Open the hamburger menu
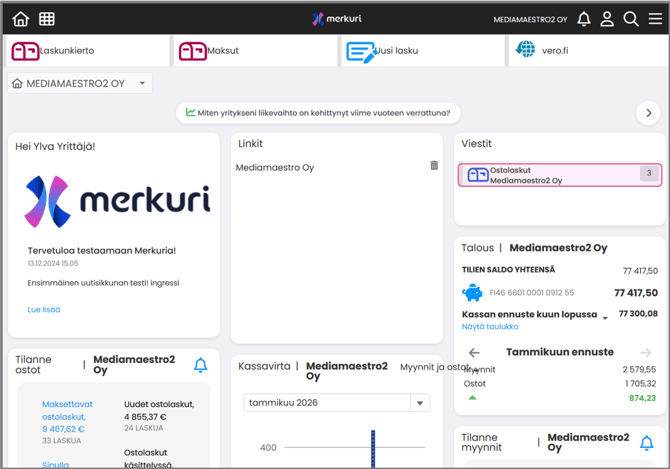670x469 pixels. coord(655,19)
